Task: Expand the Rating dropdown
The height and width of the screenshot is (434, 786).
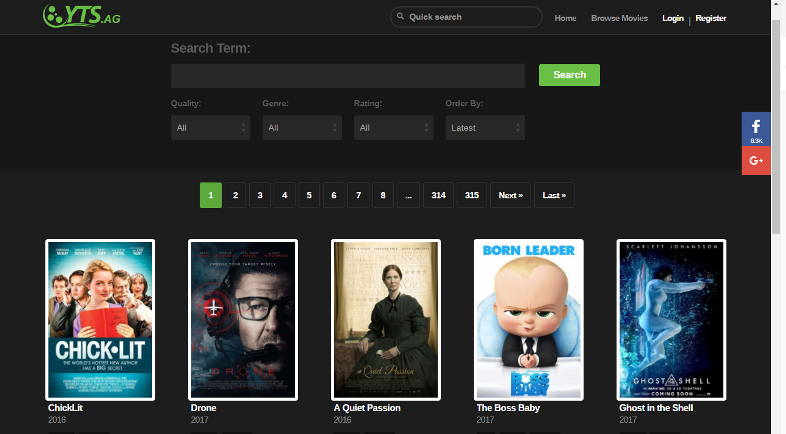Action: [x=394, y=128]
